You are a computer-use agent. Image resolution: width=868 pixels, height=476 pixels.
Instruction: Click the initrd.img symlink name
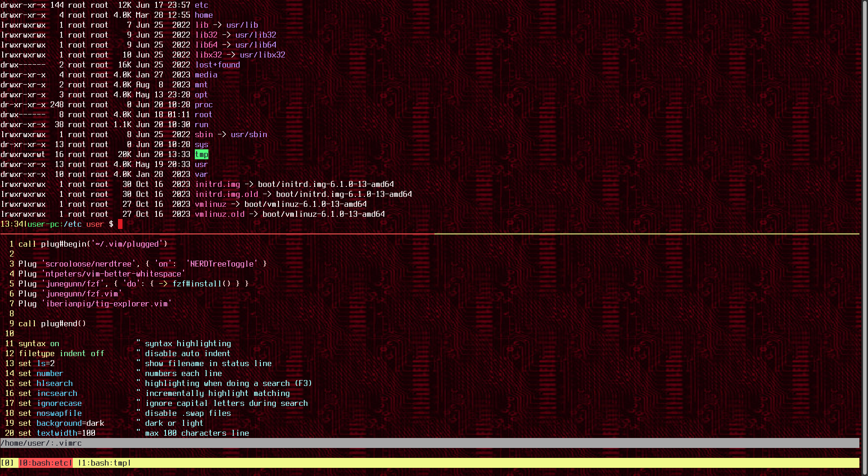[x=217, y=184]
